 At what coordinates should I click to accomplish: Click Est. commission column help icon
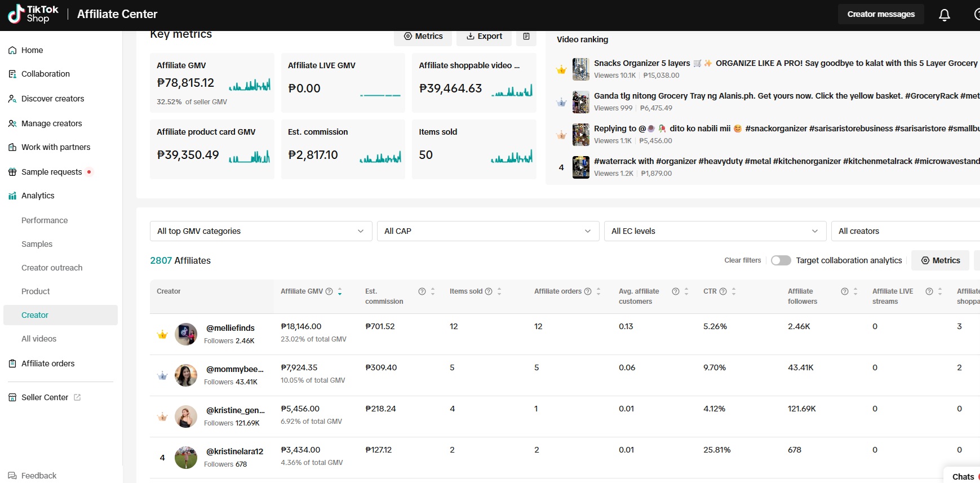[x=422, y=291]
